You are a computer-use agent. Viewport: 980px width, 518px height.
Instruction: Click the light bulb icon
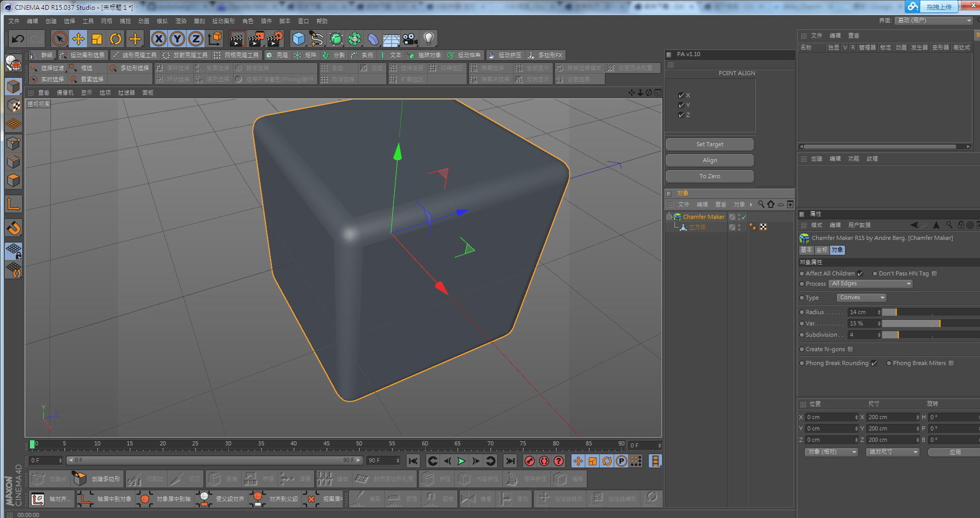coord(428,39)
